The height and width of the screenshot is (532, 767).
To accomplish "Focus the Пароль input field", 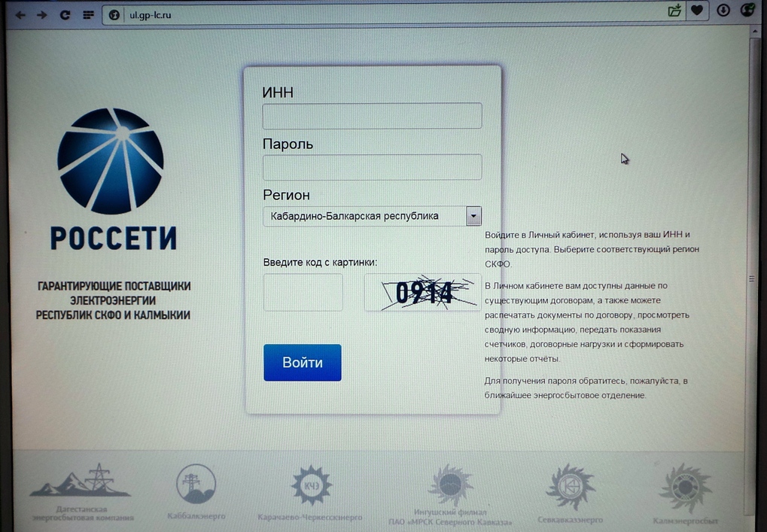I will (x=373, y=167).
